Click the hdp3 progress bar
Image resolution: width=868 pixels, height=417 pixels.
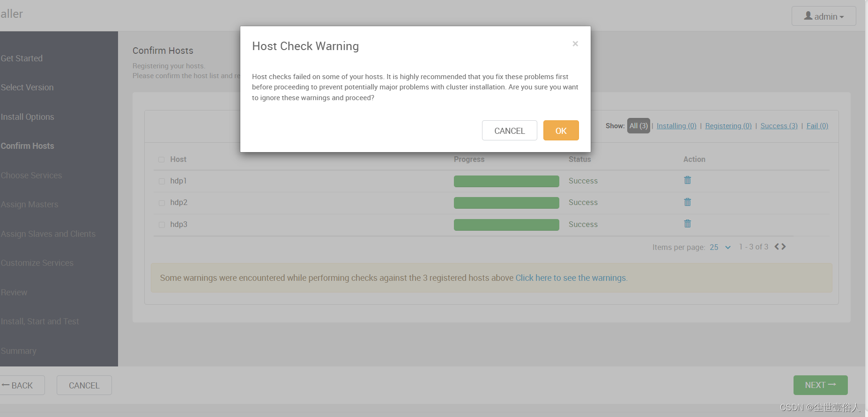[506, 225]
